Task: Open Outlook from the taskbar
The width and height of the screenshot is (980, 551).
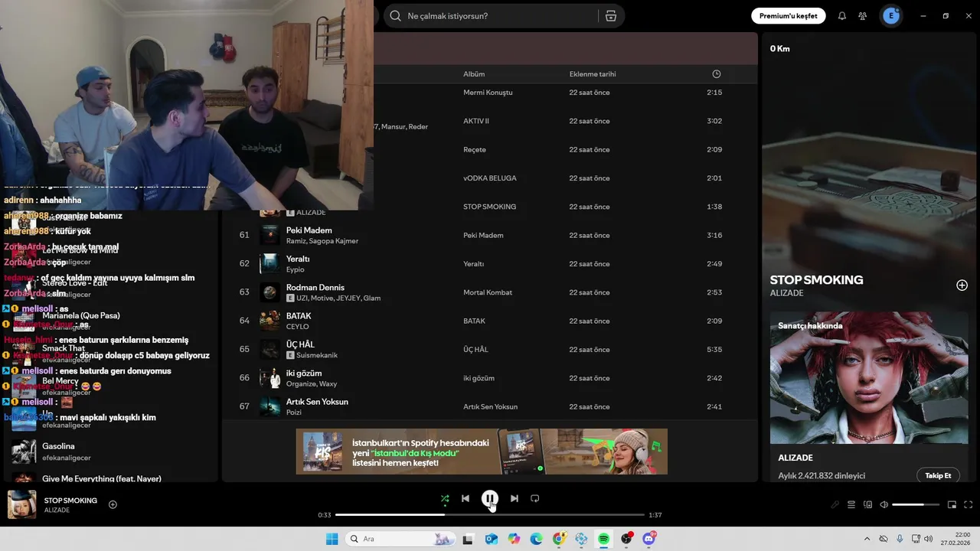Action: pyautogui.click(x=491, y=539)
